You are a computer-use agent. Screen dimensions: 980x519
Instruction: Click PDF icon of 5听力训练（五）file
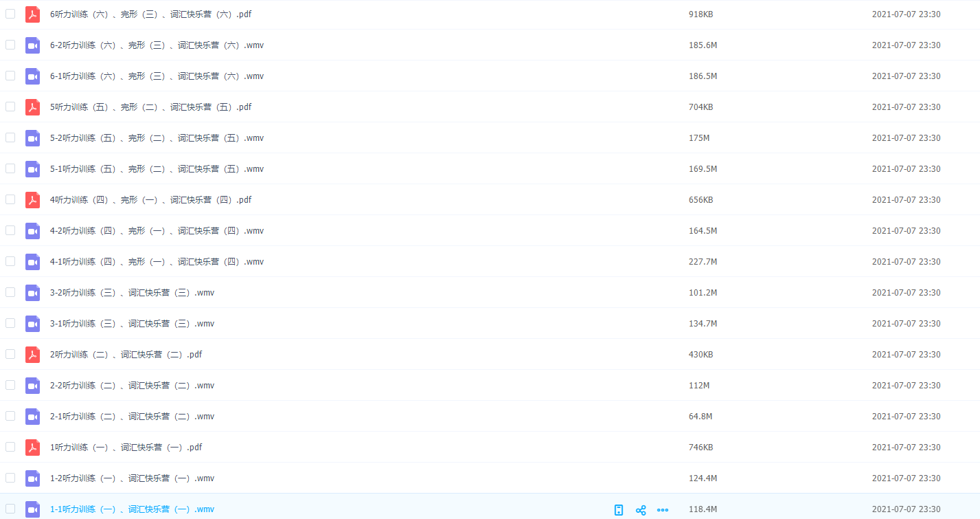tap(32, 107)
